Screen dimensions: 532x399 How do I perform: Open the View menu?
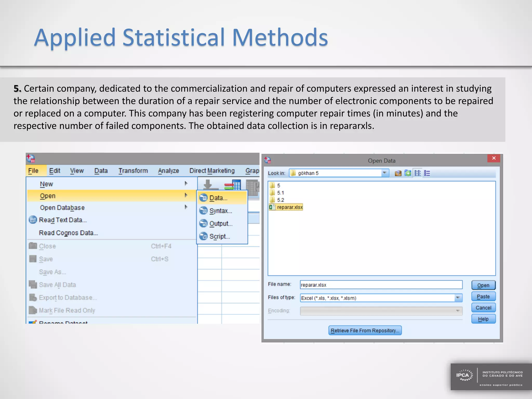pyautogui.click(x=77, y=171)
